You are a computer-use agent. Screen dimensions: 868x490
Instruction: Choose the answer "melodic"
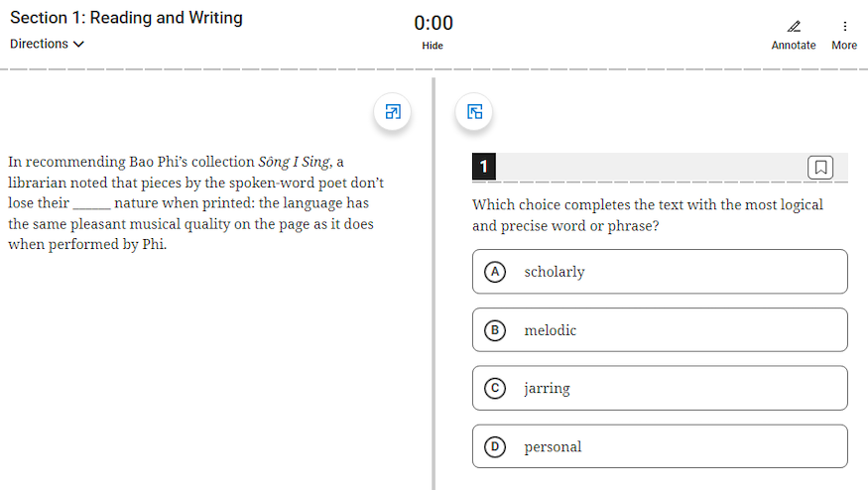coord(551,330)
